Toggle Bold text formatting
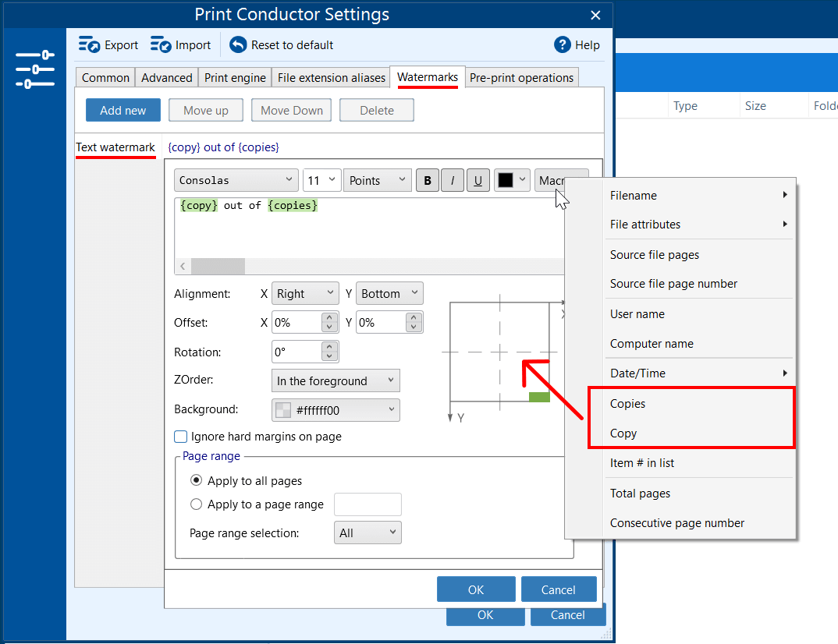Image resolution: width=838 pixels, height=644 pixels. (x=427, y=180)
